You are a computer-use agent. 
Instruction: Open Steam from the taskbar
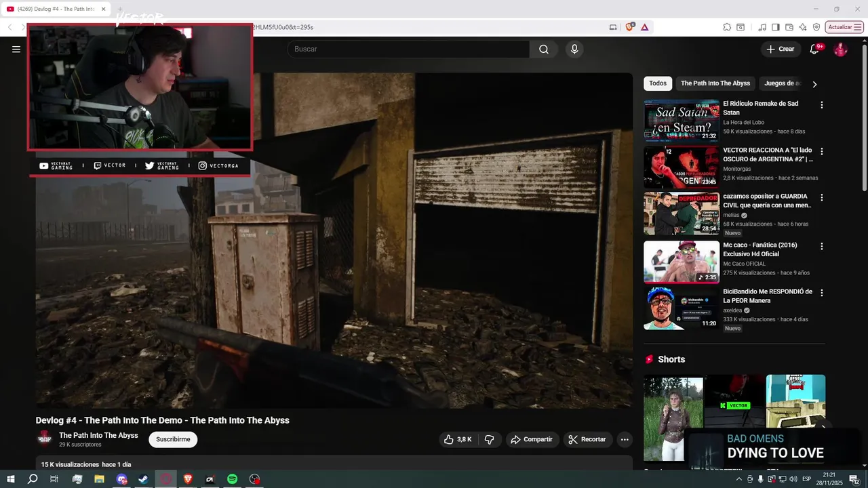144,479
